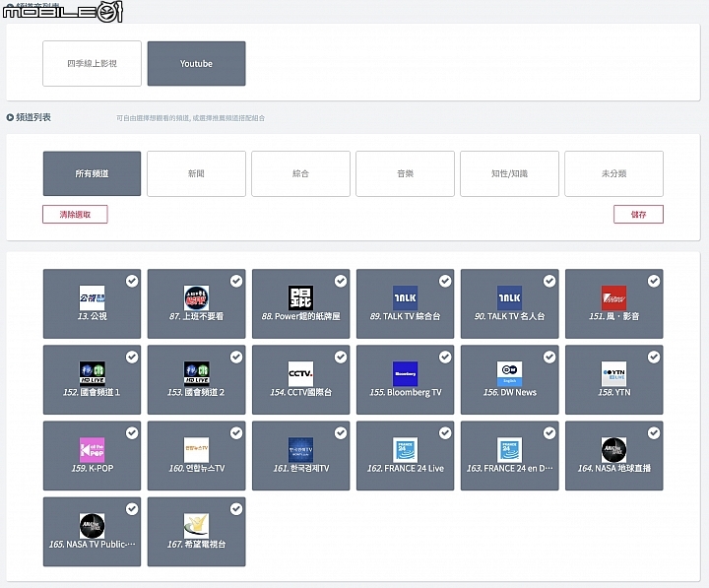
Task: Click the DW News logo icon
Action: (x=510, y=373)
